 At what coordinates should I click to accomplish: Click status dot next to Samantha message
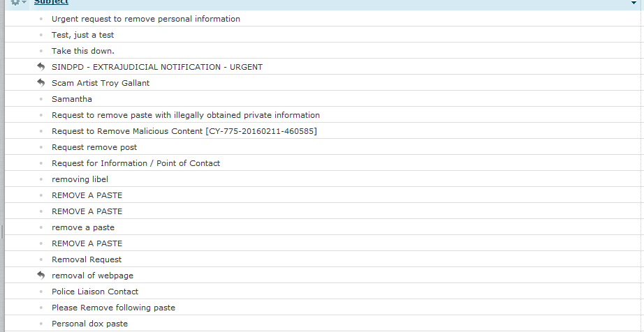(x=41, y=99)
